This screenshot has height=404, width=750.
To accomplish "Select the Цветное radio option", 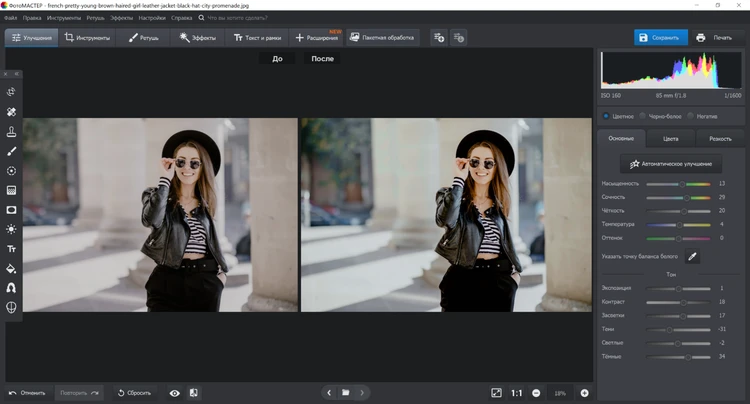I will (606, 116).
